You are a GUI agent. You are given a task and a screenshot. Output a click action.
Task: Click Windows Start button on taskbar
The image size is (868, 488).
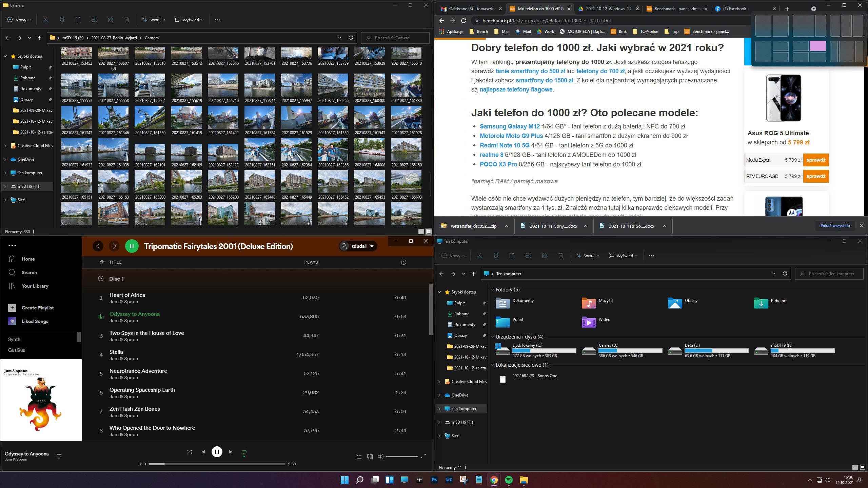[344, 480]
